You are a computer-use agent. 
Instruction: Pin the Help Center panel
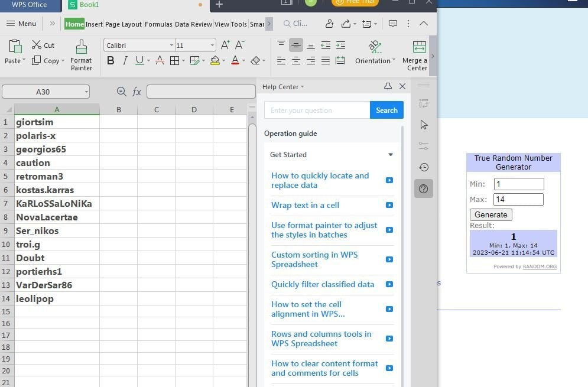[x=388, y=86]
